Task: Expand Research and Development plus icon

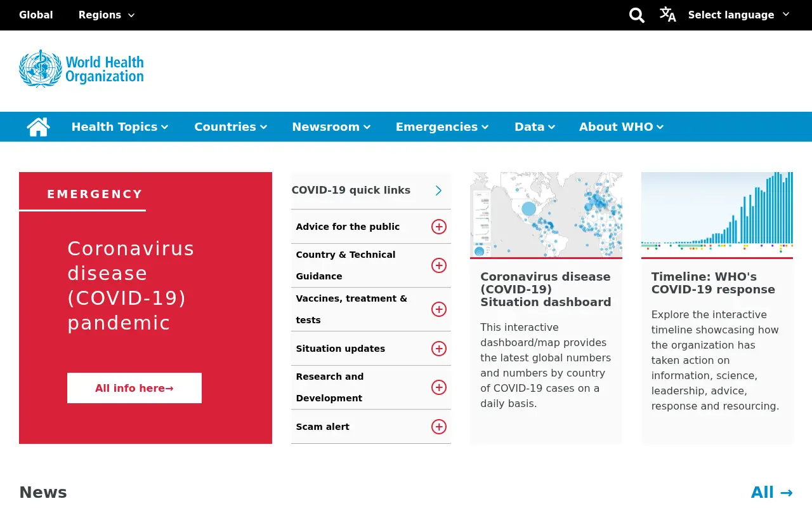Action: 439,387
